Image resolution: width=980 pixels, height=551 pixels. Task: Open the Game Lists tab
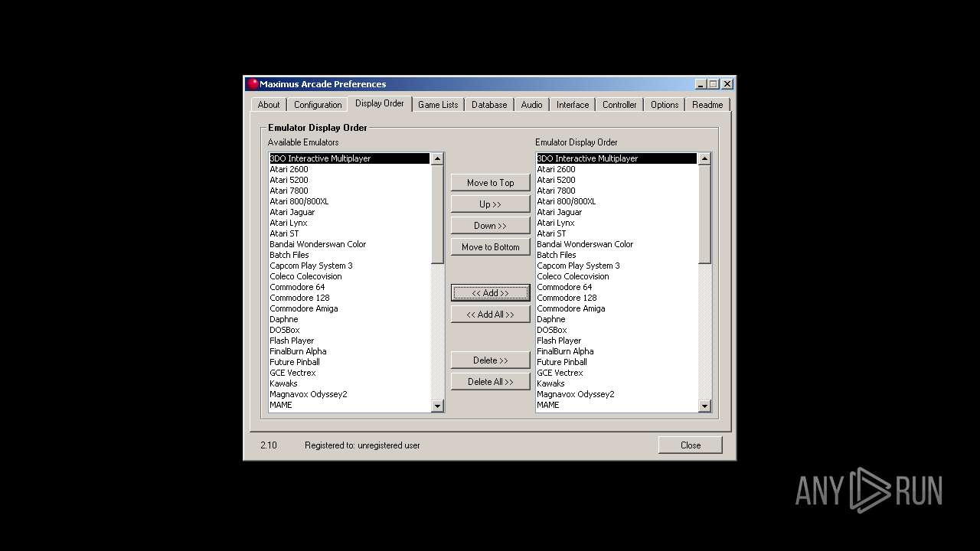[x=438, y=105]
